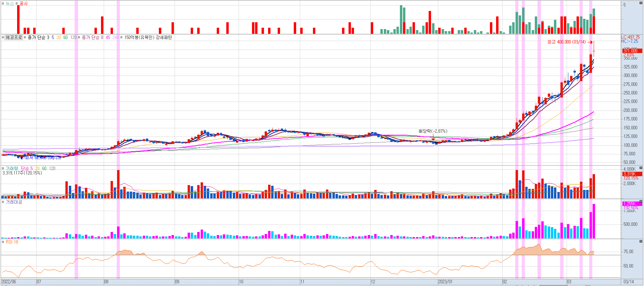The height and width of the screenshot is (286, 644).
Task: Toggle the marker before 150억봉(유목민) 강세패턴
Action: 122,37
